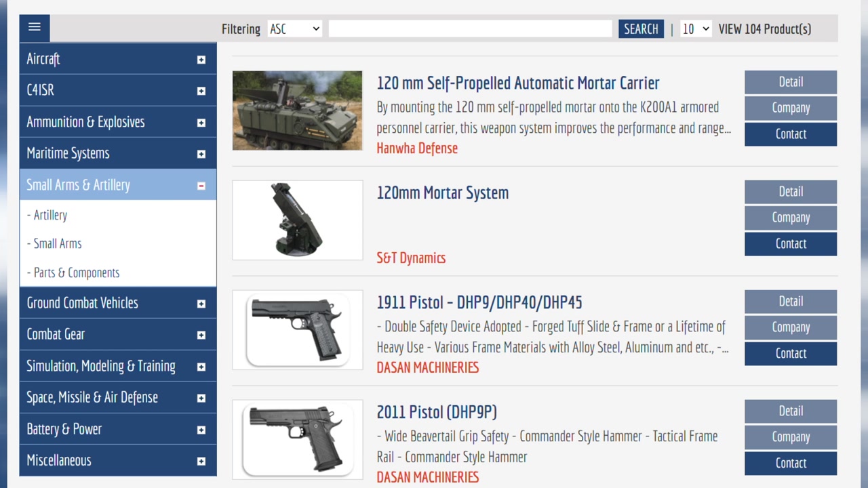Open the results-per-page dropdown showing 10
Viewport: 868px width, 488px height.
(x=695, y=28)
